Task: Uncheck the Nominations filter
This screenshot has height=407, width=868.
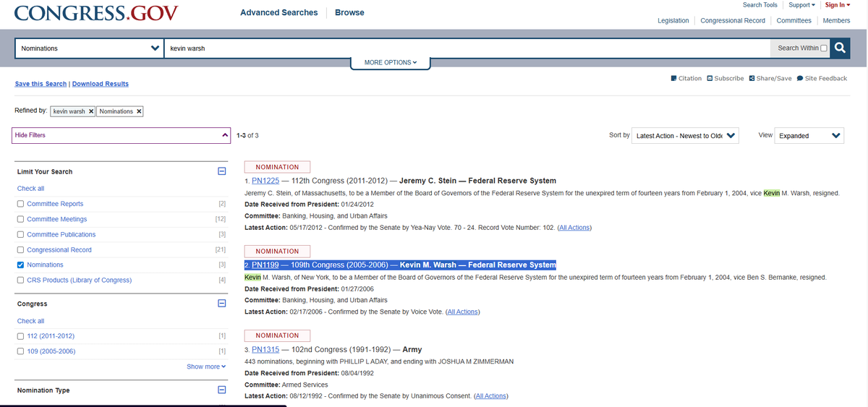Action: click(20, 265)
